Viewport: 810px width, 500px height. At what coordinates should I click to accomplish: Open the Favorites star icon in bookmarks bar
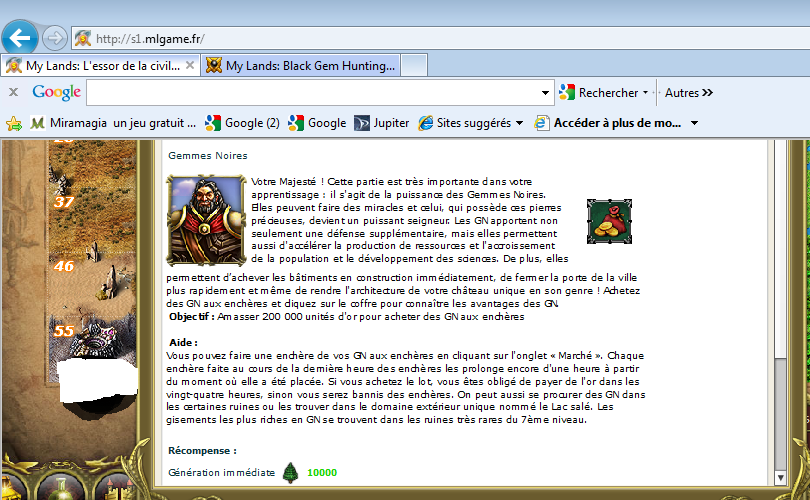coord(14,123)
